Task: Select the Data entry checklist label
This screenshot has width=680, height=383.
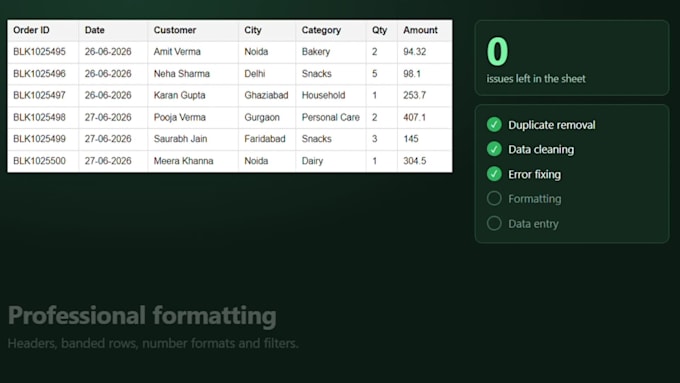Action: tap(533, 224)
